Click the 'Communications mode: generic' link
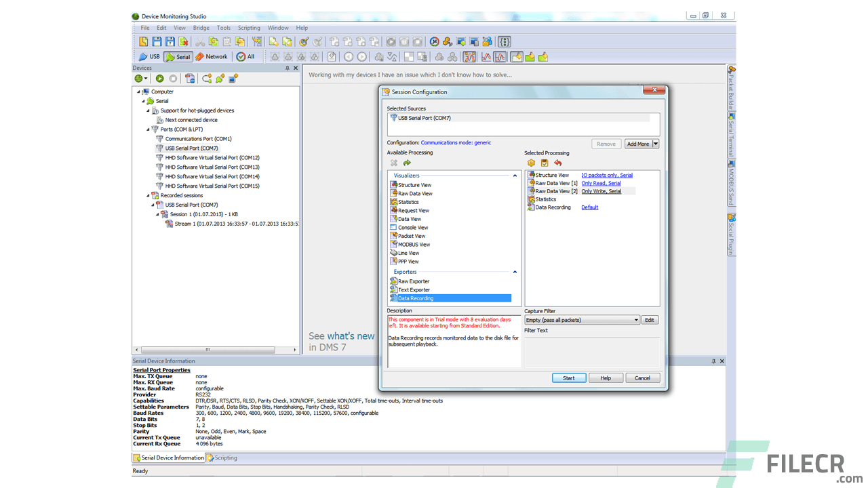Screen dimensions: 868x488 coord(456,143)
